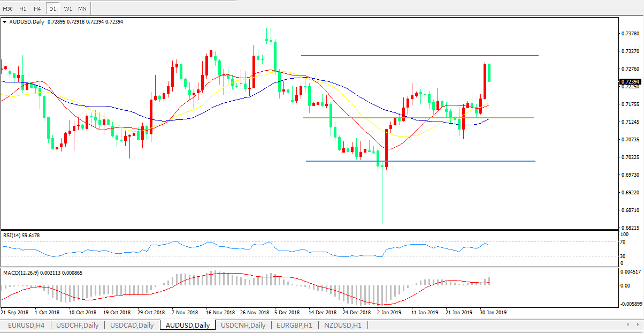Toggle the D1 daily timeframe
Viewport: 644px width, 333px height.
point(52,9)
